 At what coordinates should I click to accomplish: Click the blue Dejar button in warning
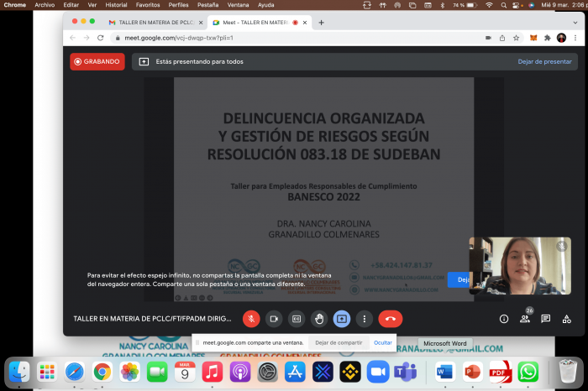click(x=459, y=279)
